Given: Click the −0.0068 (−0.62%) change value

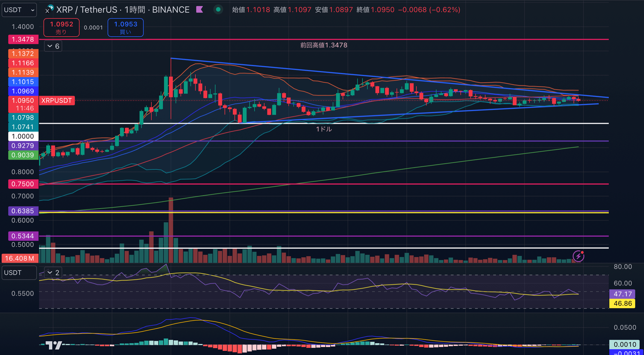Looking at the screenshot, I should (x=429, y=10).
